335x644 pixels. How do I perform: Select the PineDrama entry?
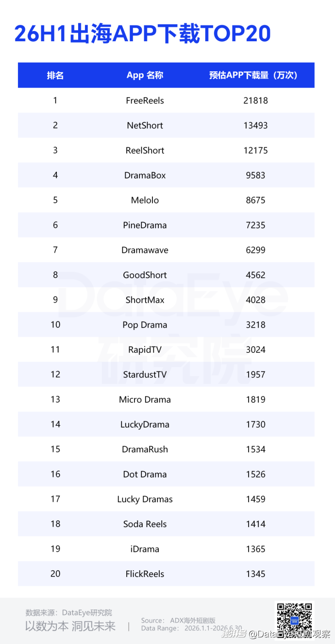pos(145,225)
